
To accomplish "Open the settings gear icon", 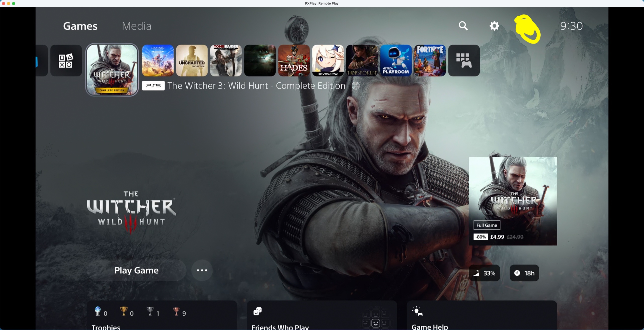I will coord(494,26).
